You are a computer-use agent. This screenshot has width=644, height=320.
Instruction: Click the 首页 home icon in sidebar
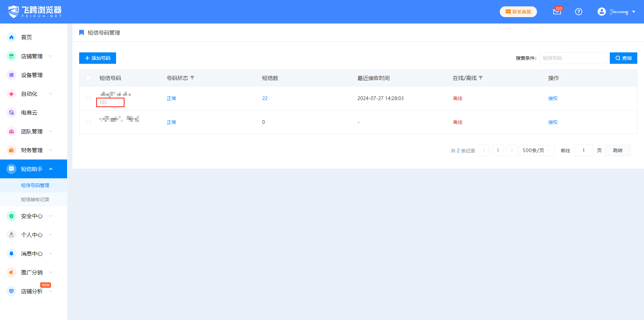[x=11, y=37]
